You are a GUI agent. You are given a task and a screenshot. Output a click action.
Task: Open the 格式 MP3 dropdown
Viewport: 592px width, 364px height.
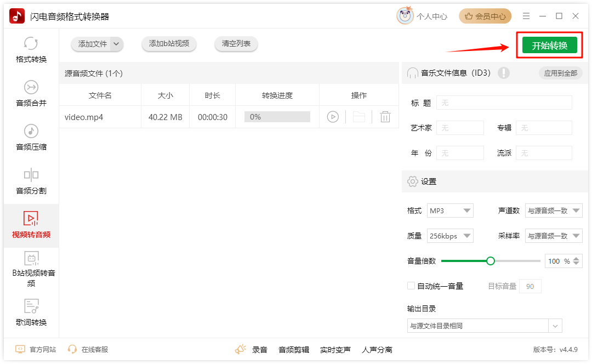[x=450, y=211]
